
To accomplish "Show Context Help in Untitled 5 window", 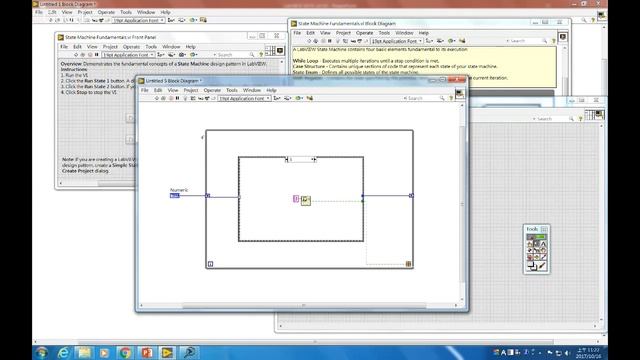I will point(451,98).
